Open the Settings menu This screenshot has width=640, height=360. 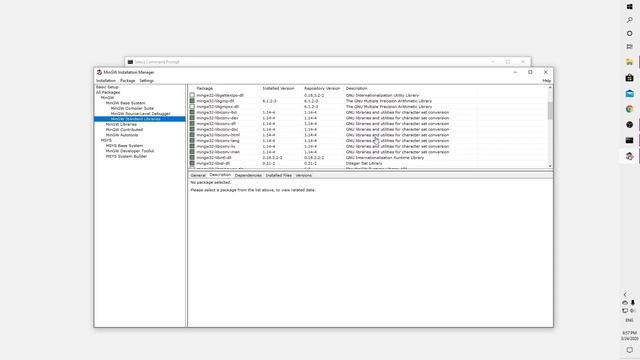(147, 81)
